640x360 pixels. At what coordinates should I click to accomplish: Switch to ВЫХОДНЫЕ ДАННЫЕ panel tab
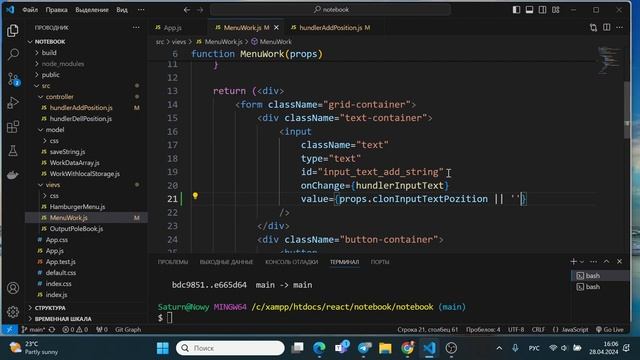pos(226,262)
